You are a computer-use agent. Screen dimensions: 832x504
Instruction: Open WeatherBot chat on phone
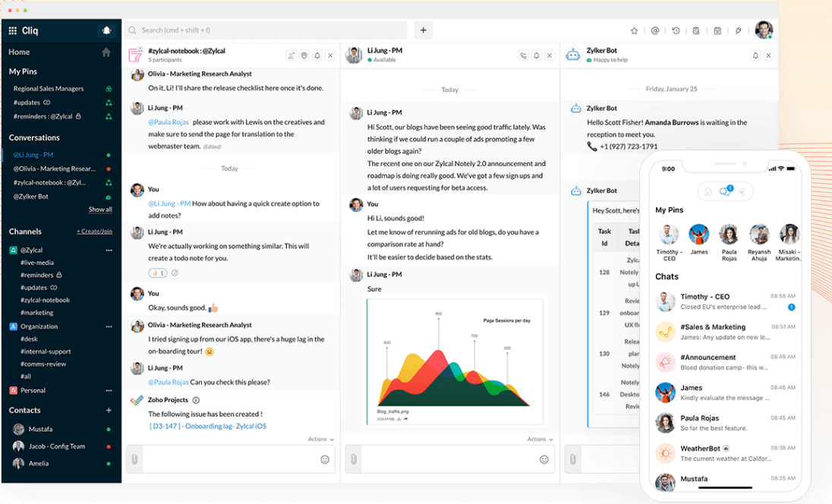pyautogui.click(x=725, y=453)
